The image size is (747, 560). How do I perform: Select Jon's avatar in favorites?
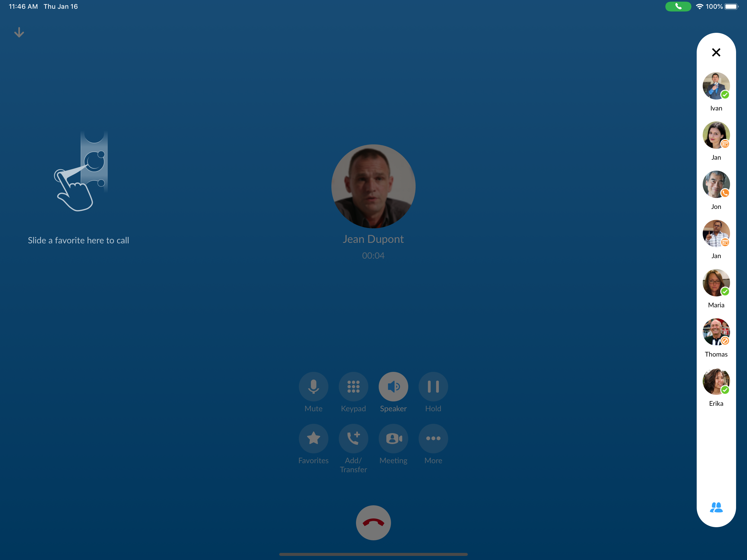pos(716,184)
